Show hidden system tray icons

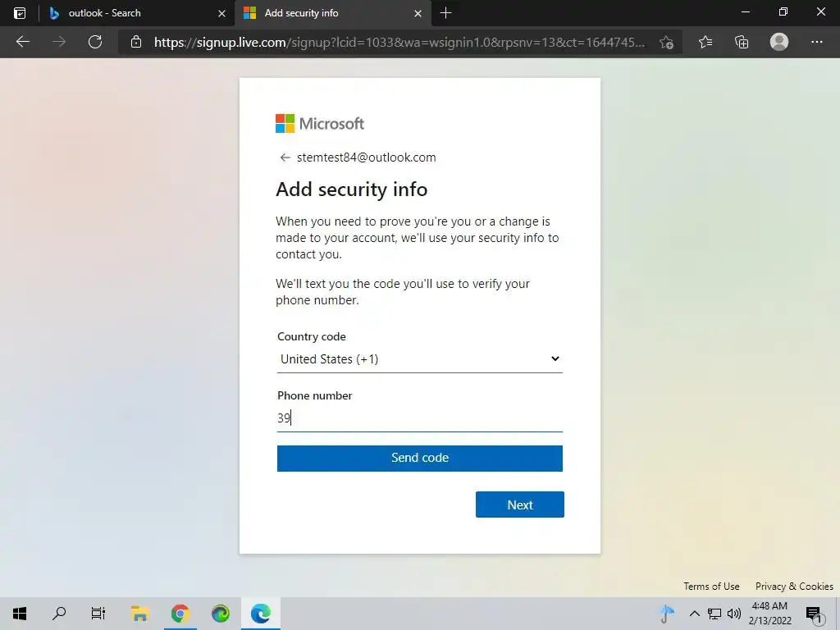[x=694, y=614]
